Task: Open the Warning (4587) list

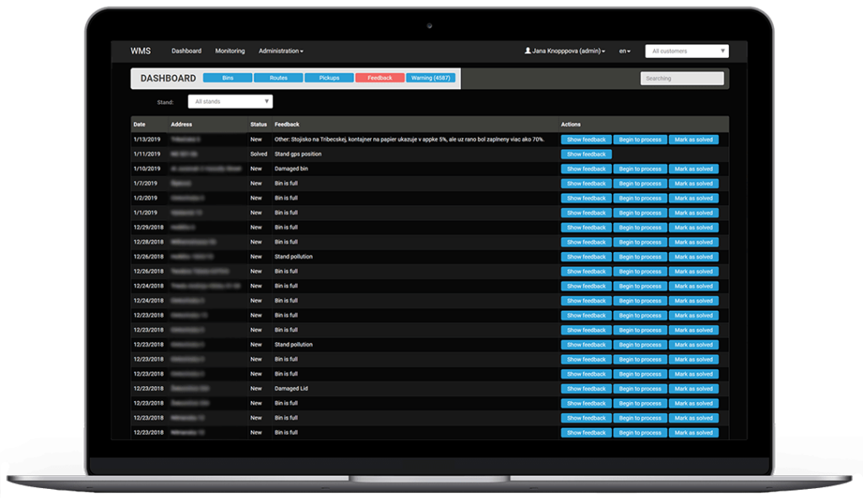Action: (x=431, y=77)
